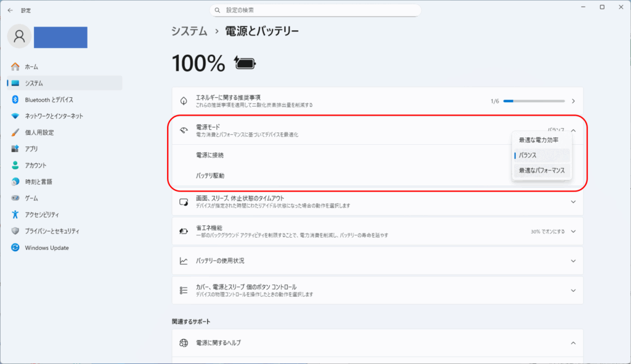Click the user profile avatar
The image size is (631, 364).
[x=19, y=37]
